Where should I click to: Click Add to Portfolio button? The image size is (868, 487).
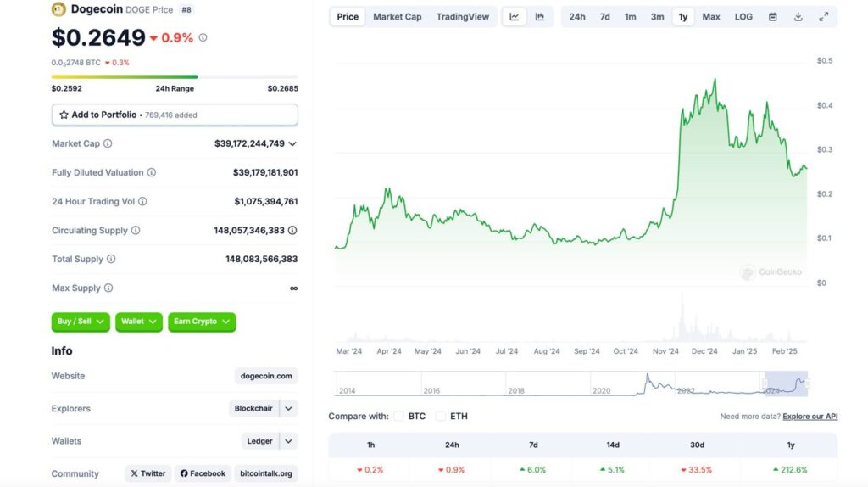[175, 115]
